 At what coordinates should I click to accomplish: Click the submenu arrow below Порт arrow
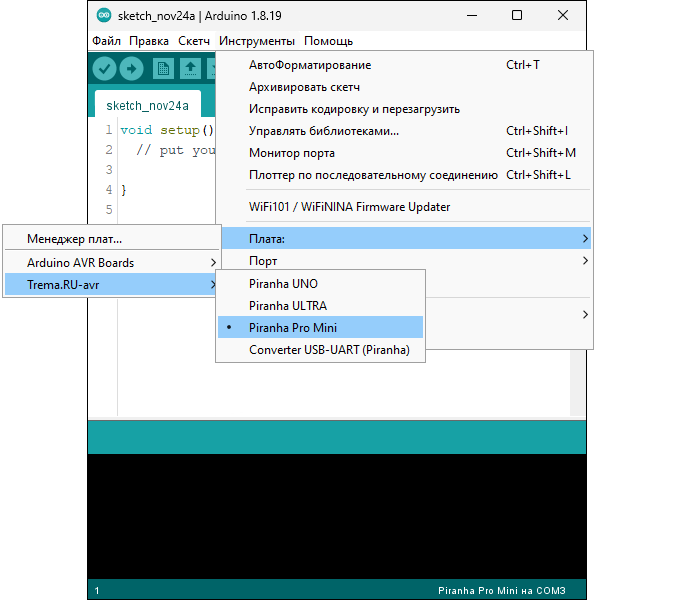[585, 314]
